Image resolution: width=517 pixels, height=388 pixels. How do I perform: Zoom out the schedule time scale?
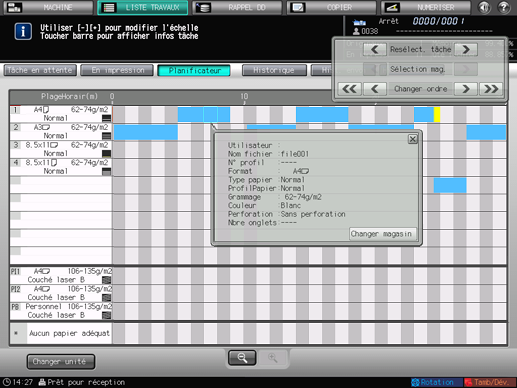[242, 358]
